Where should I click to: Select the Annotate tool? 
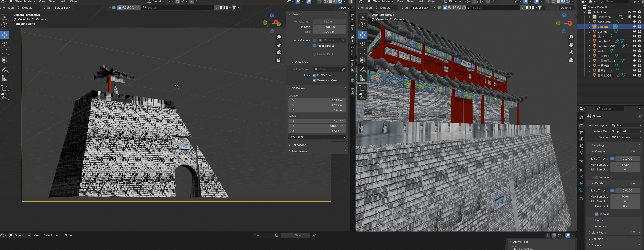(4, 70)
